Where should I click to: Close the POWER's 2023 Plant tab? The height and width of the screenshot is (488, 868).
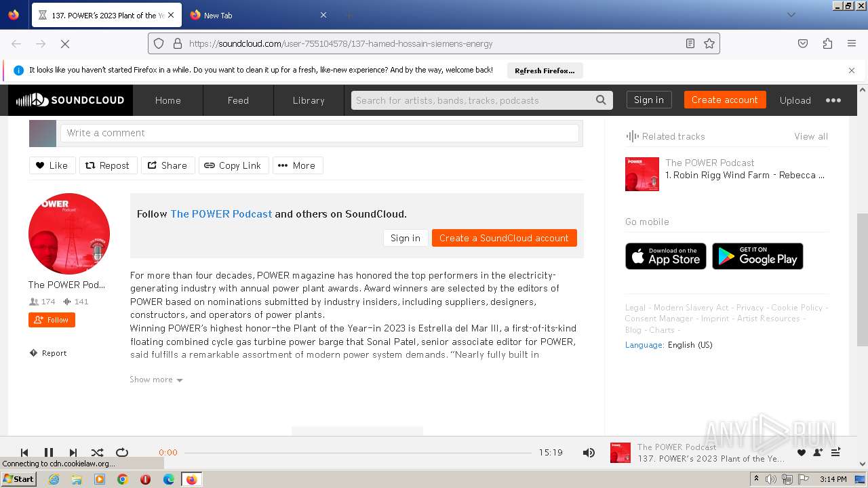tap(170, 15)
